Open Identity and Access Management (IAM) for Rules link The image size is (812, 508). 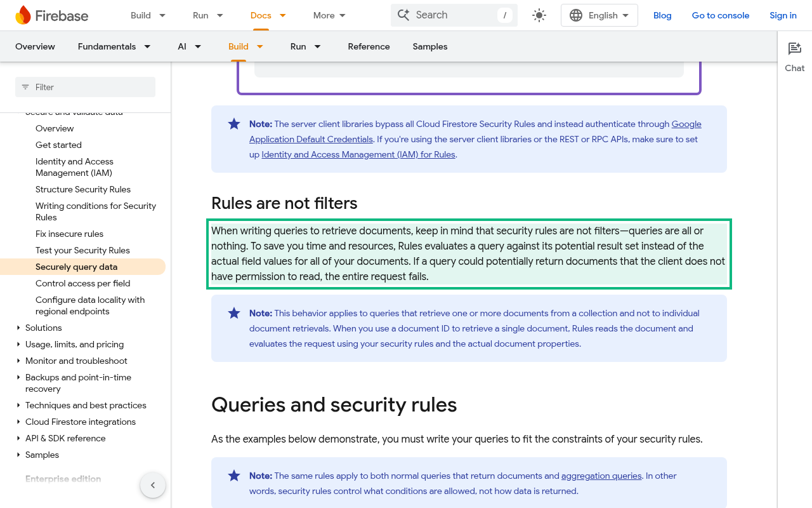358,154
